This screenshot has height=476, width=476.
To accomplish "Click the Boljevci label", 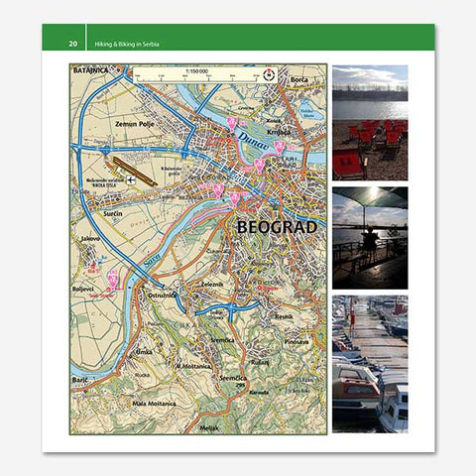I will tap(83, 289).
